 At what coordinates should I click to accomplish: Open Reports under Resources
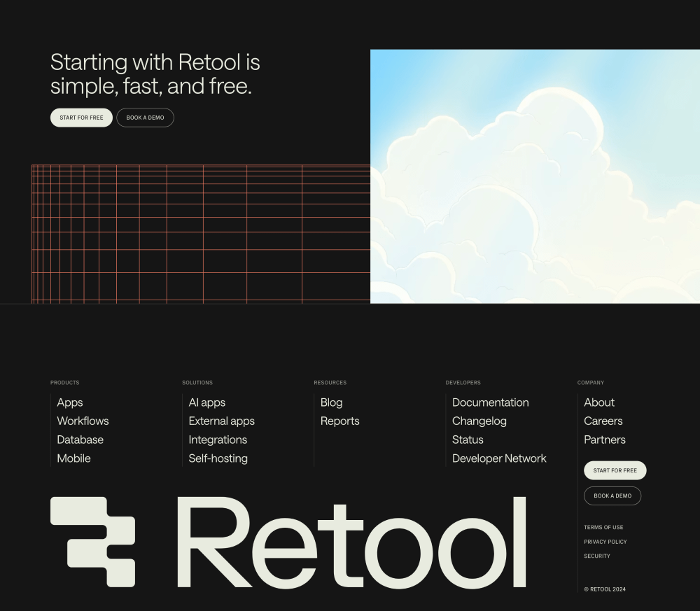point(339,421)
